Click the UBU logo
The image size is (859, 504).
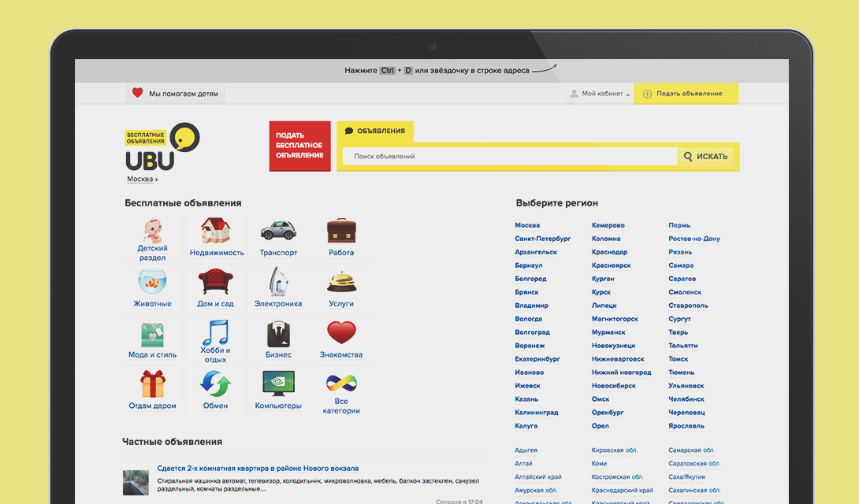point(162,146)
